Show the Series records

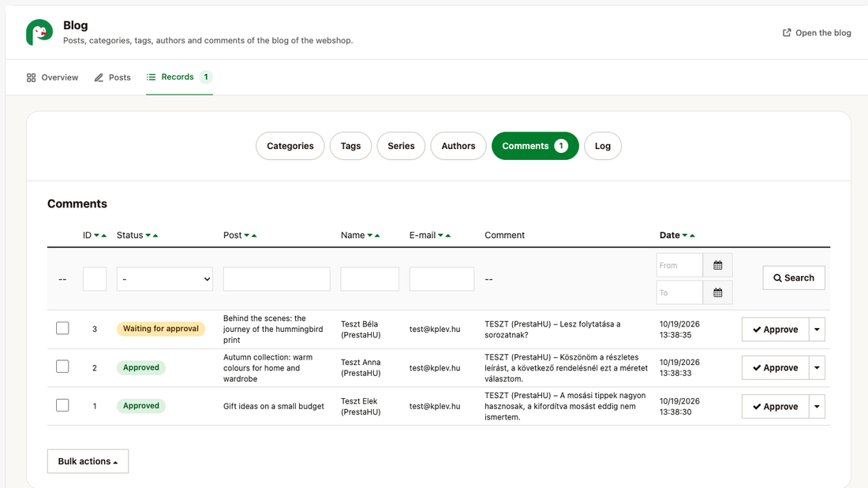pos(401,146)
